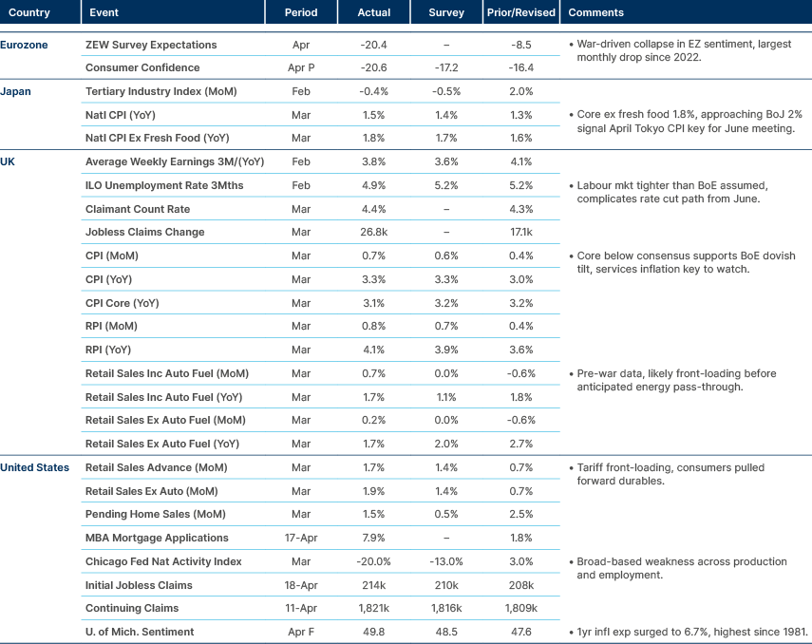This screenshot has height=644, width=812.
Task: Click the Period column header
Action: (x=301, y=11)
